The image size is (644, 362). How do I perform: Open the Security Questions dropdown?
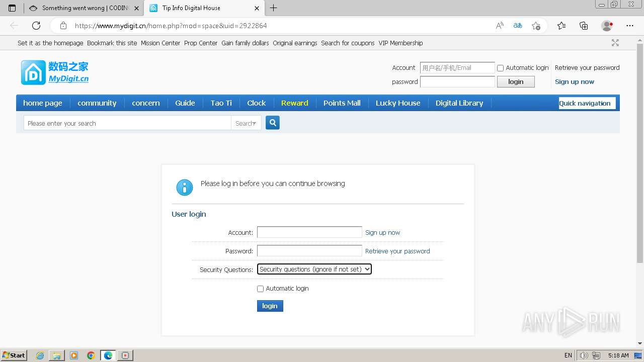coord(314,269)
